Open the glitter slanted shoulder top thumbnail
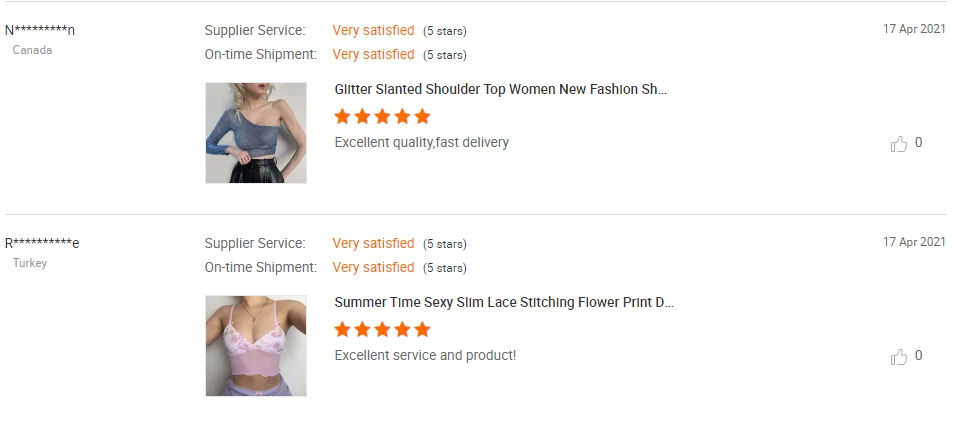954x427 pixels. (x=256, y=133)
